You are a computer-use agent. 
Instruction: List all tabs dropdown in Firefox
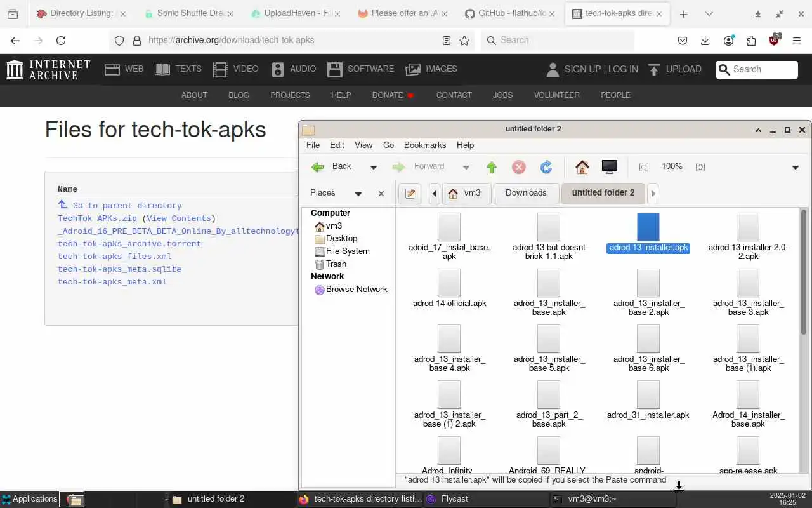(x=709, y=13)
